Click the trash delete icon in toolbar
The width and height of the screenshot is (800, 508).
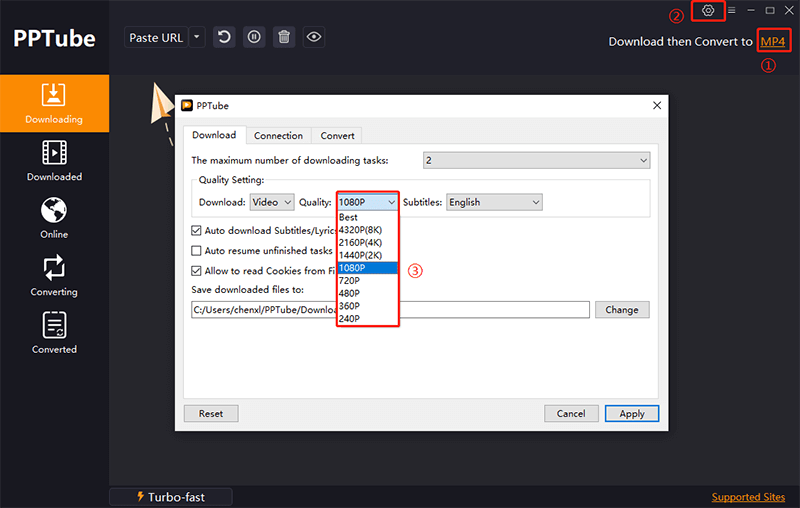coord(284,37)
